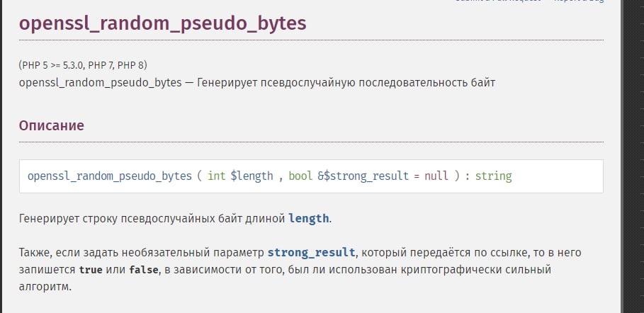
Task: Click the true keyword in the paragraph
Action: 92,270
